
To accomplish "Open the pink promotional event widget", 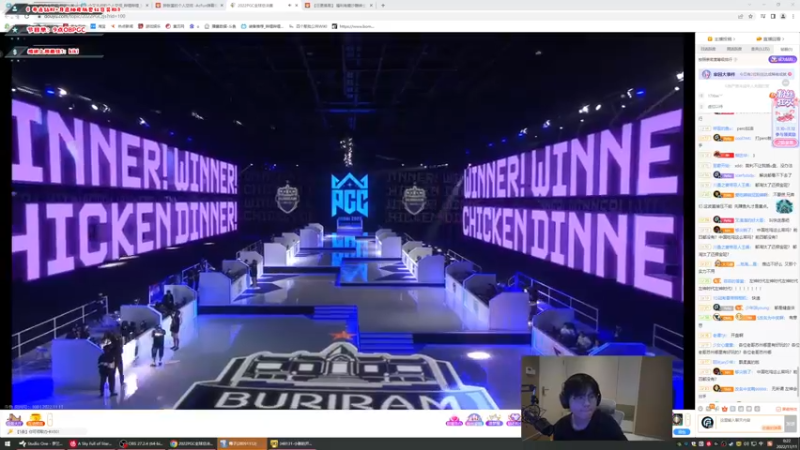I will click(x=785, y=118).
